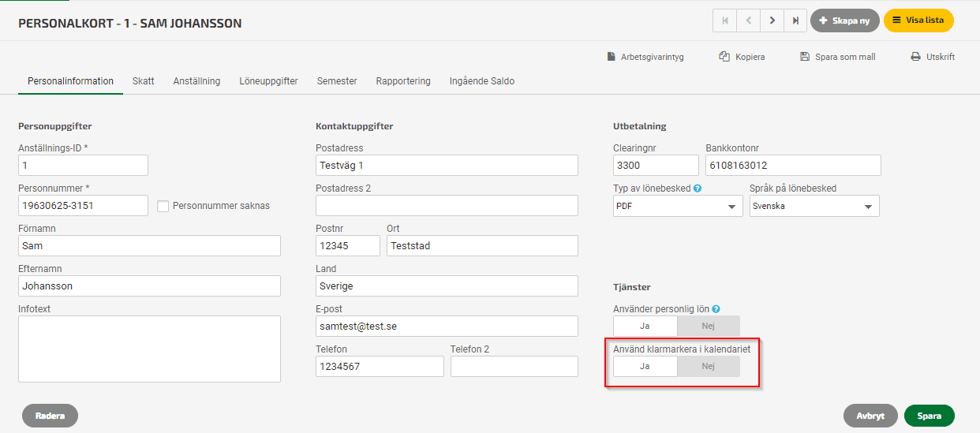980x433 pixels.
Task: Click into the Infotext text area
Action: 149,349
